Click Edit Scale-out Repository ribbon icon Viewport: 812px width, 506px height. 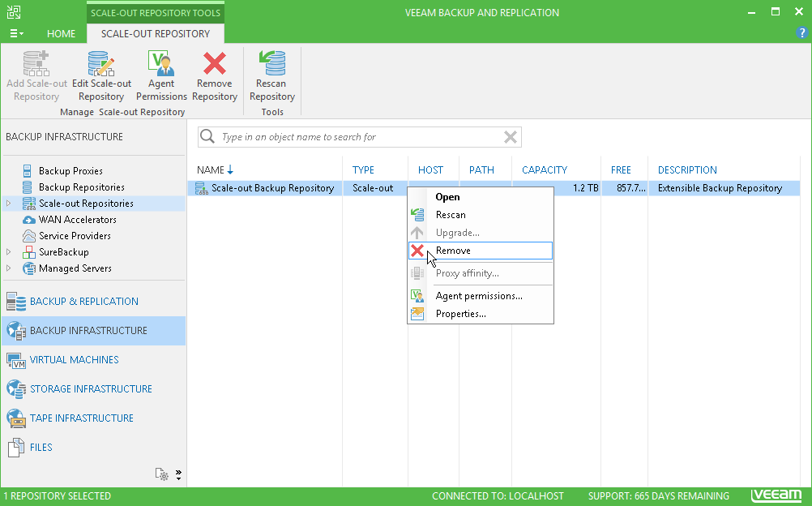[x=101, y=63]
